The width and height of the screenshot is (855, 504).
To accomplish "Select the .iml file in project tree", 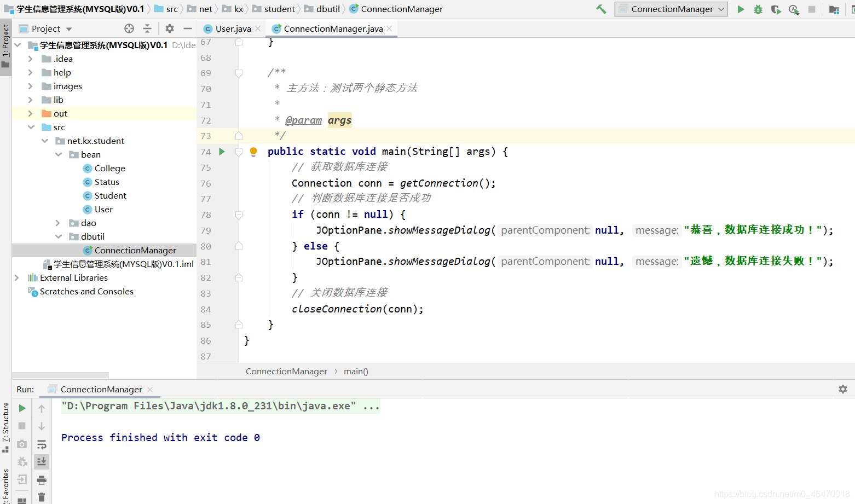I will pos(118,264).
